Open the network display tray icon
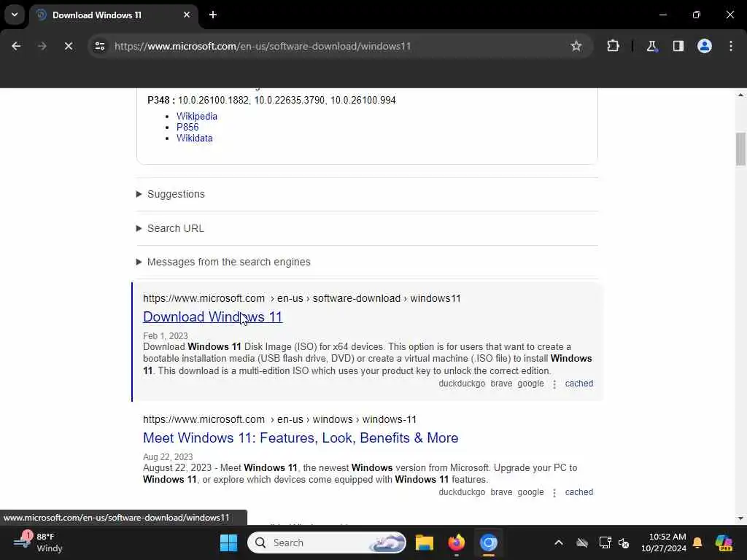The image size is (747, 560). click(605, 542)
